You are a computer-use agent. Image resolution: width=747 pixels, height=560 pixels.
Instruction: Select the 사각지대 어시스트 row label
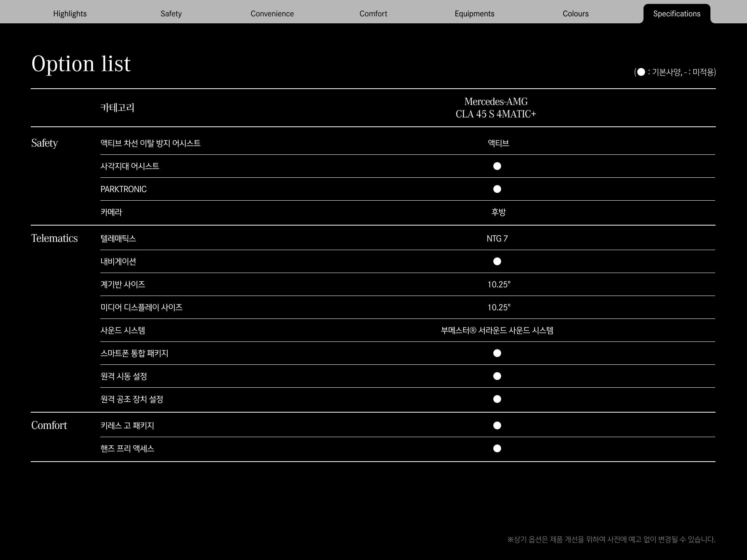click(130, 166)
